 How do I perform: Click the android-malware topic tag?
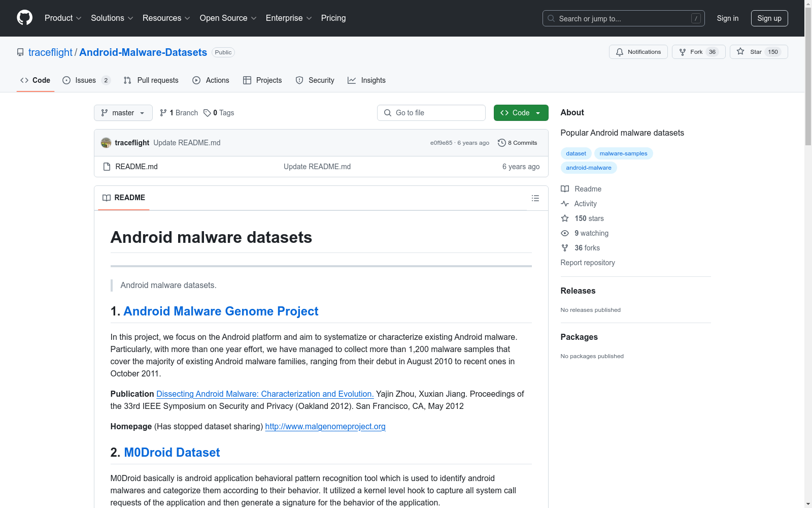click(x=589, y=168)
